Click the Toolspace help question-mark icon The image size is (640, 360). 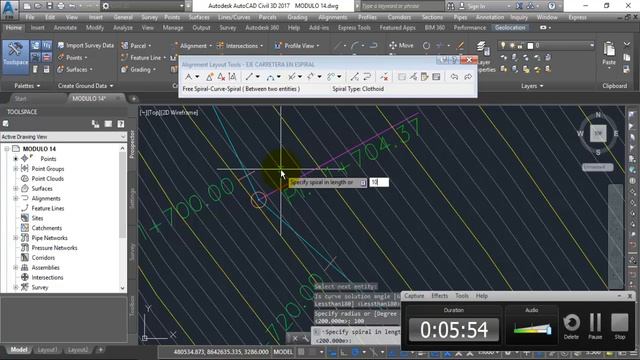click(x=121, y=124)
